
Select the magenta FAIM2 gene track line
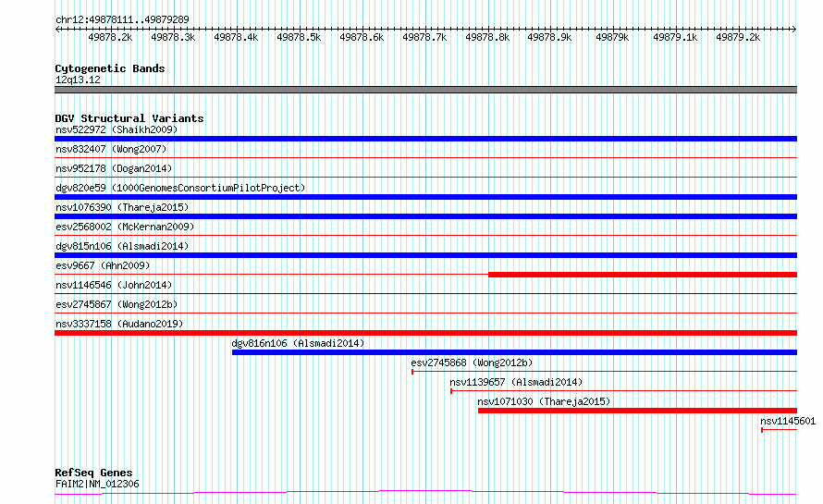(425, 493)
